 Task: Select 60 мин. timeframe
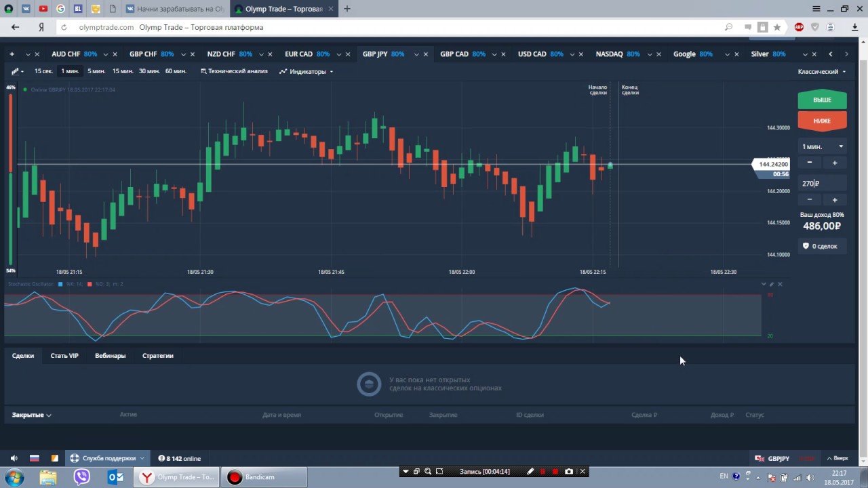176,71
